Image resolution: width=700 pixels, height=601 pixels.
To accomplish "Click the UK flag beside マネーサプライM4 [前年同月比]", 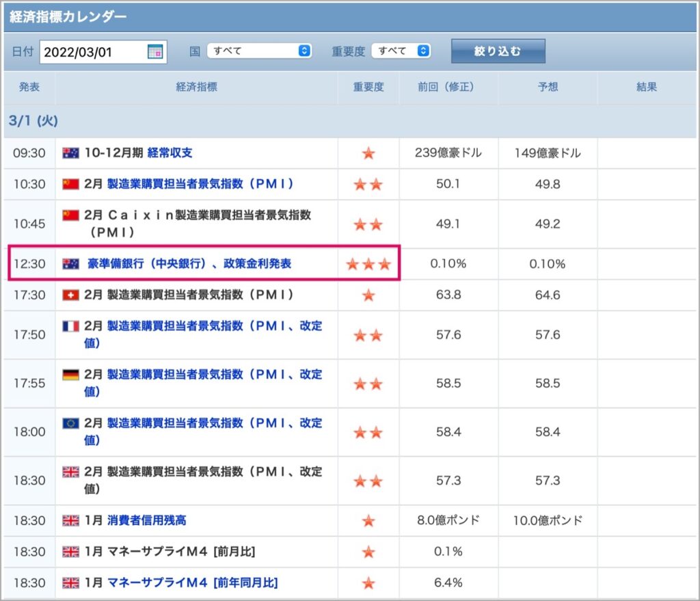I will tap(70, 583).
